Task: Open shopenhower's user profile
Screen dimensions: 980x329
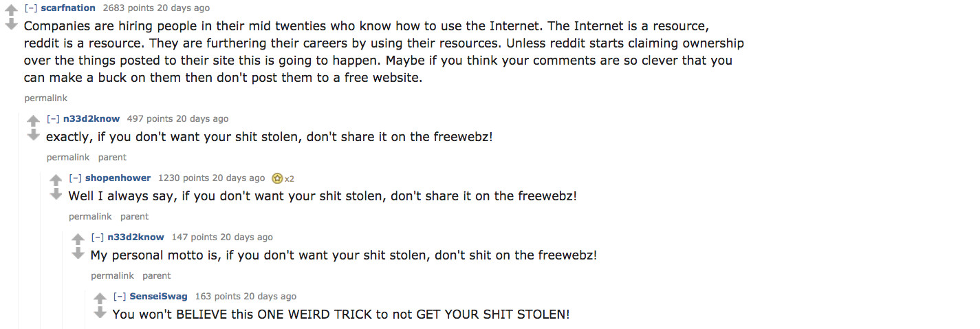Action: coord(118,178)
